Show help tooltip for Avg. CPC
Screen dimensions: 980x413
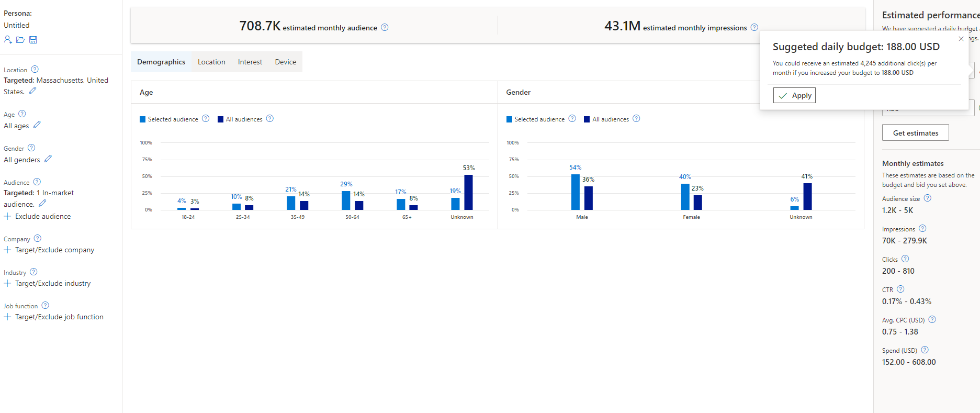tap(932, 320)
